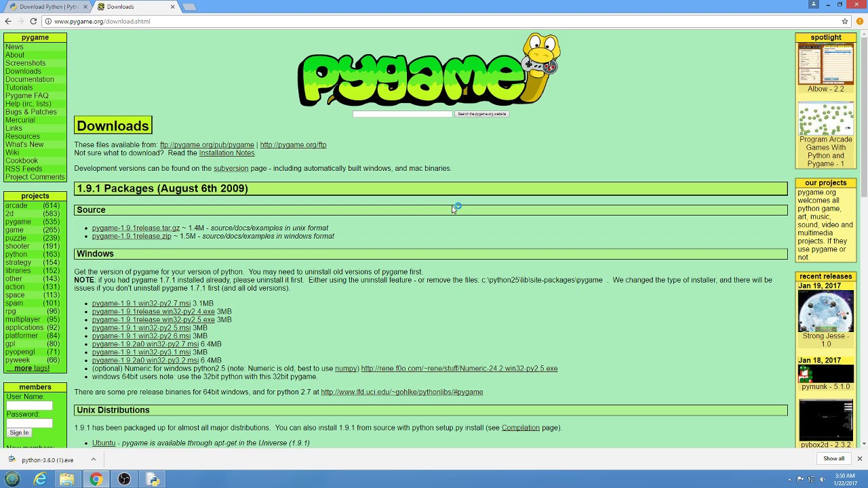Image resolution: width=868 pixels, height=488 pixels.
Task: Switch to Chrome taskbar icon
Action: (96, 479)
